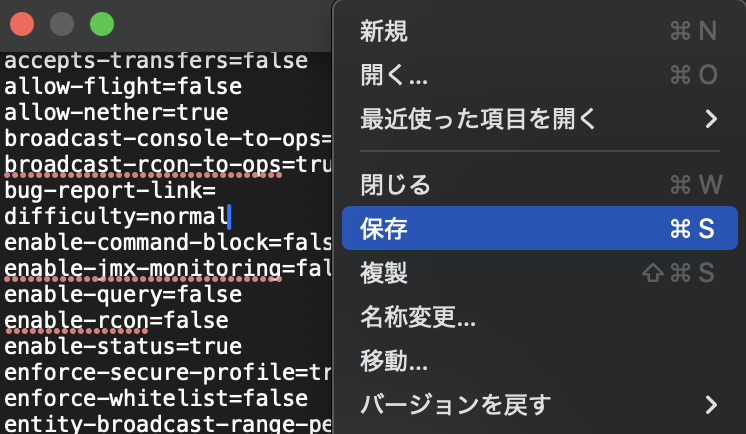Choose 閉じる (Close) from the menu
The image size is (746, 434).
394,185
